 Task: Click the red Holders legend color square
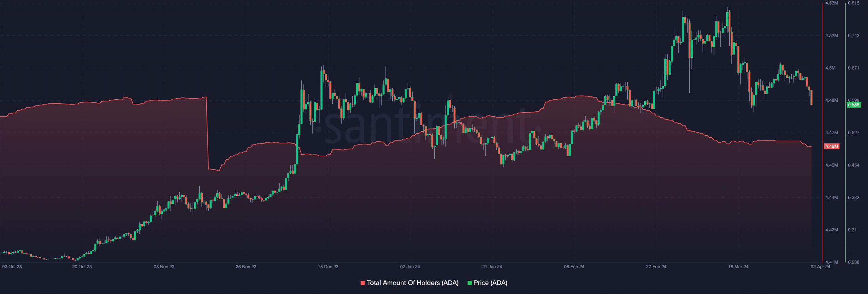coord(363,283)
